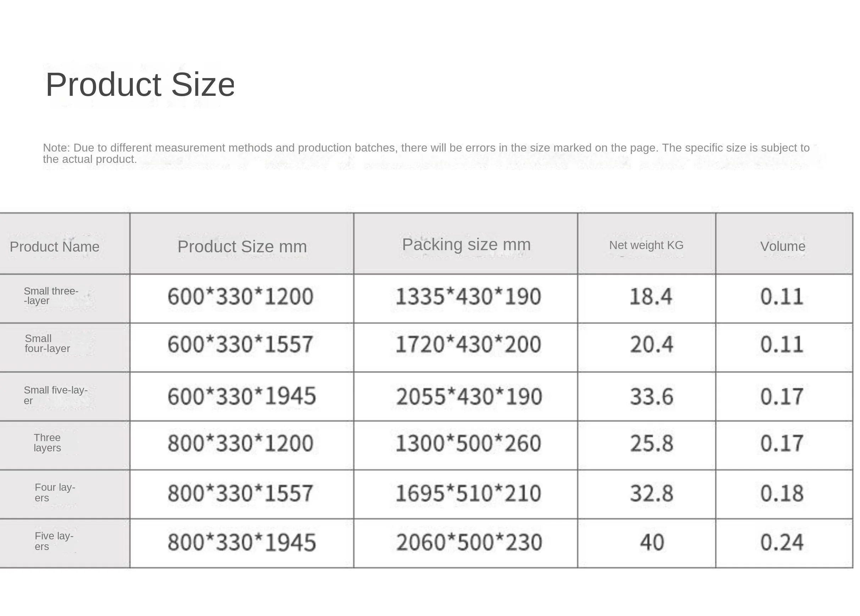Select the "Product Size mm" column header

click(x=242, y=247)
